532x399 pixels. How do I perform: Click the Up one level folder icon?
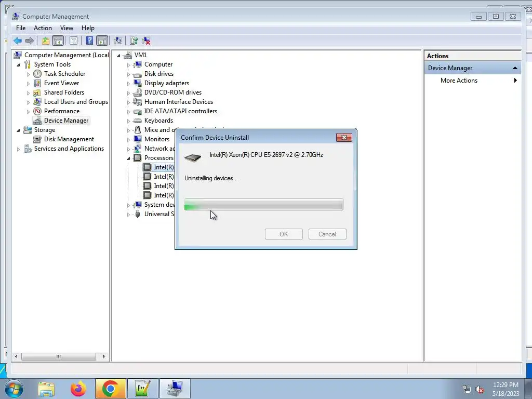pyautogui.click(x=46, y=41)
